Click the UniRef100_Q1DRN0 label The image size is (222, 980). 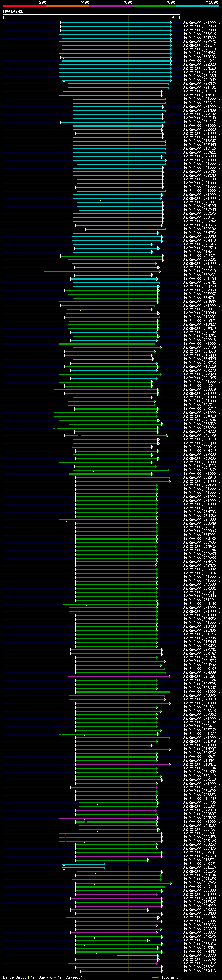pos(199,313)
